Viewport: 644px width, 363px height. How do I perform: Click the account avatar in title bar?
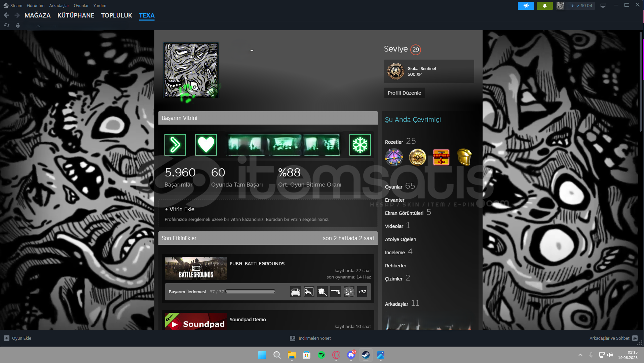[560, 5]
